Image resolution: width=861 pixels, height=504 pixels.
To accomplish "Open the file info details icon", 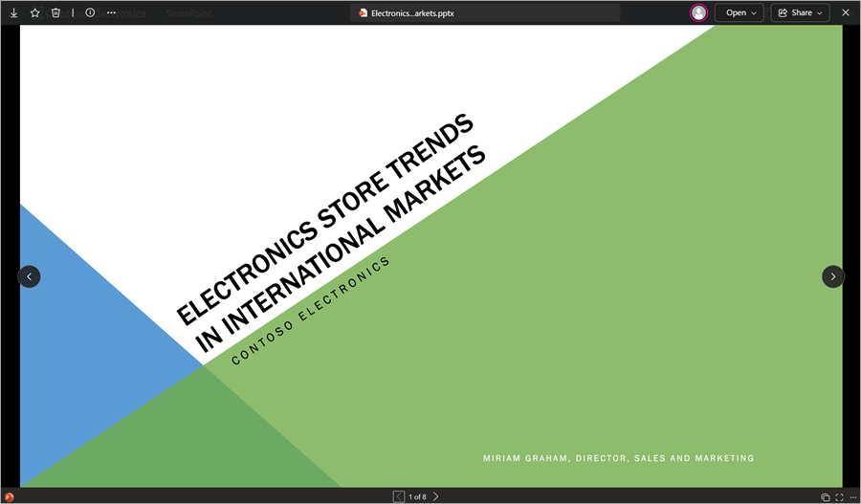I will (90, 12).
